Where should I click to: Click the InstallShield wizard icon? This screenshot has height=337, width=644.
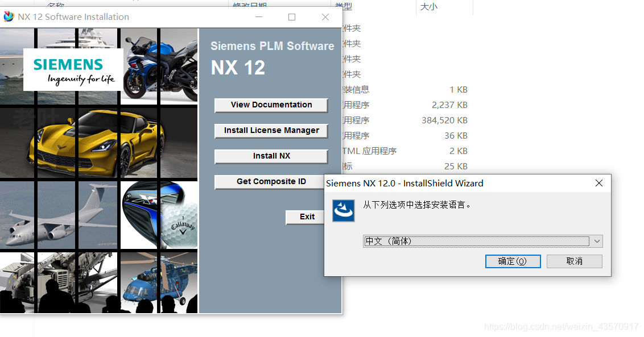coord(344,211)
